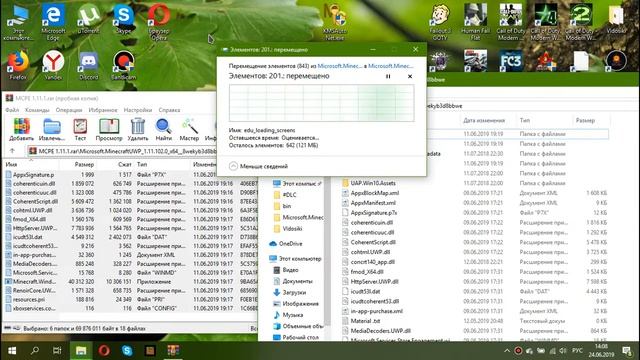Go up one folder in WinRAR
640x360 pixels.
[x=12, y=151]
